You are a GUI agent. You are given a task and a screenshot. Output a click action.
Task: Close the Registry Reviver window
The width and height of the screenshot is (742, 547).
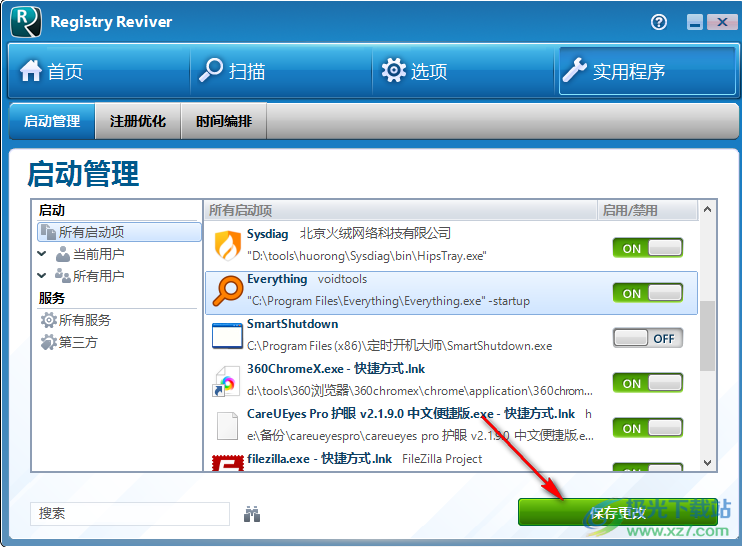coord(722,22)
